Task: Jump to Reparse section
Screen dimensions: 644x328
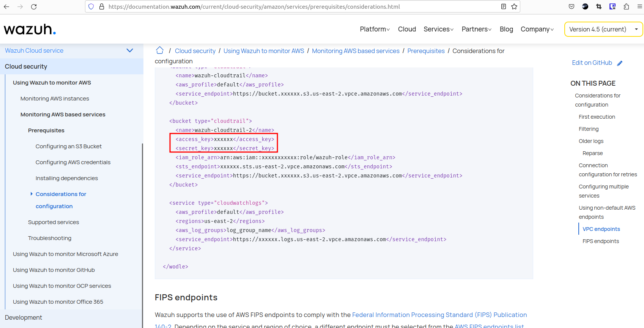Action: tap(593, 153)
